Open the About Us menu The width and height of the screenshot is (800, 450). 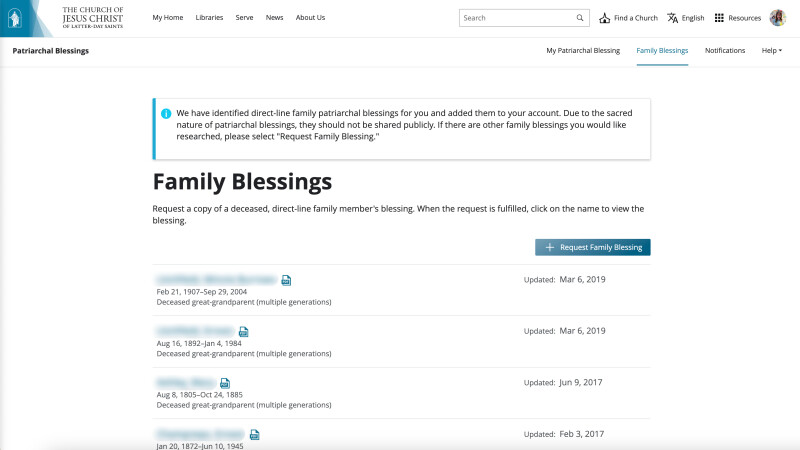click(310, 18)
